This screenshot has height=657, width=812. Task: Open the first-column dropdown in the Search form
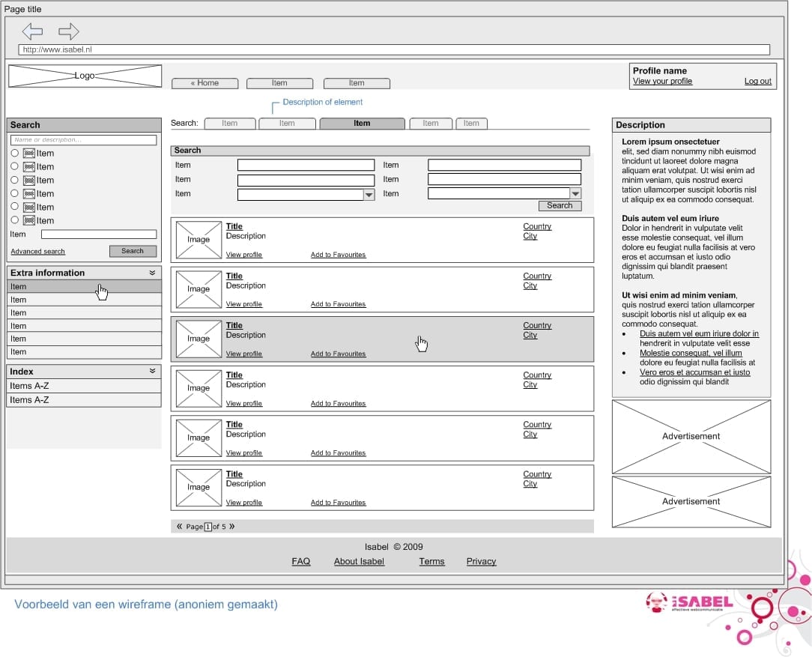369,195
